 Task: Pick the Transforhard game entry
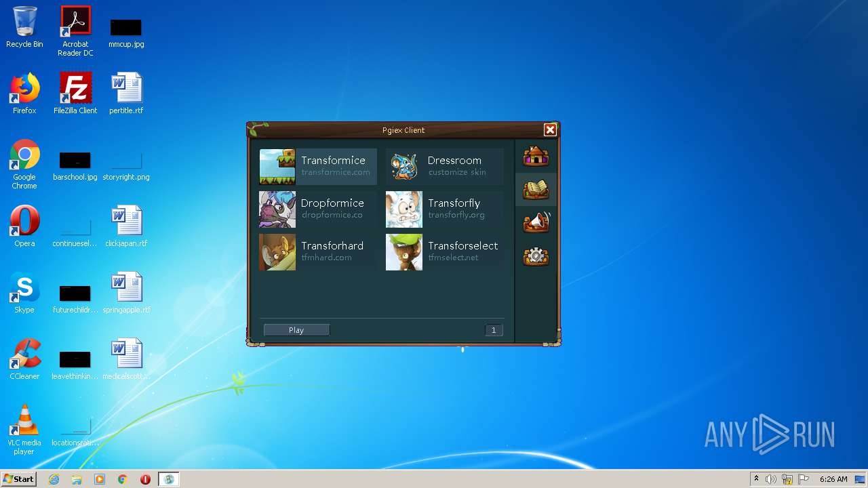(317, 252)
